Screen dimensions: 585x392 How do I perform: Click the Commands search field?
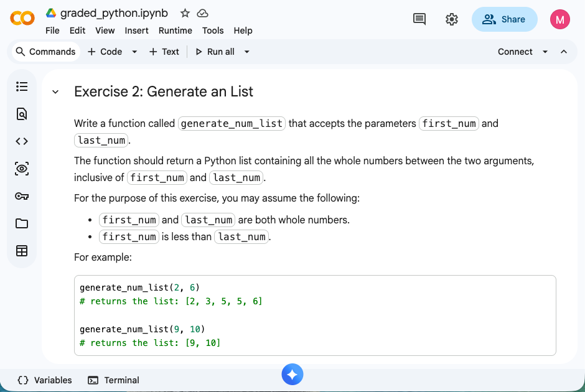[45, 52]
